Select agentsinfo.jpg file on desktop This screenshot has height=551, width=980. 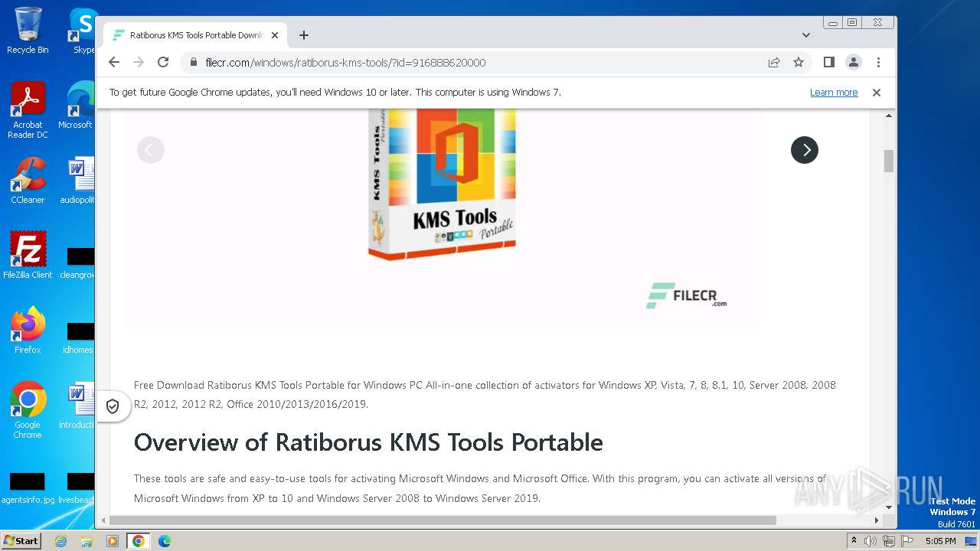(28, 487)
